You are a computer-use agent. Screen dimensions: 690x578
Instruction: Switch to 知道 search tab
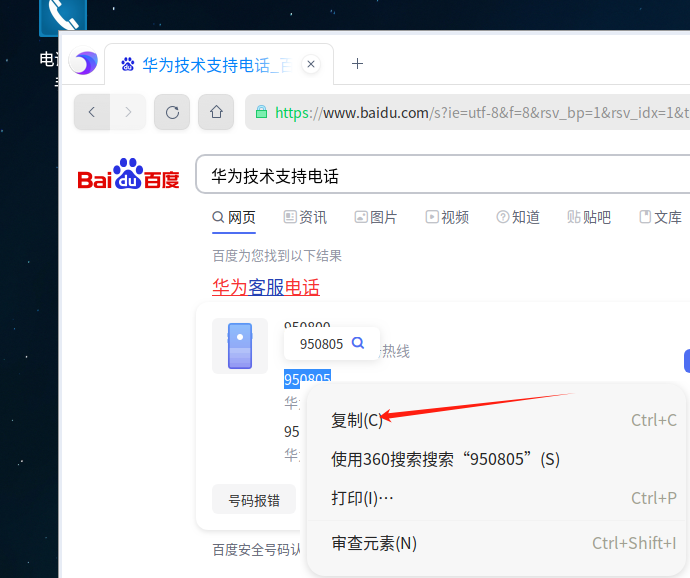[518, 217]
